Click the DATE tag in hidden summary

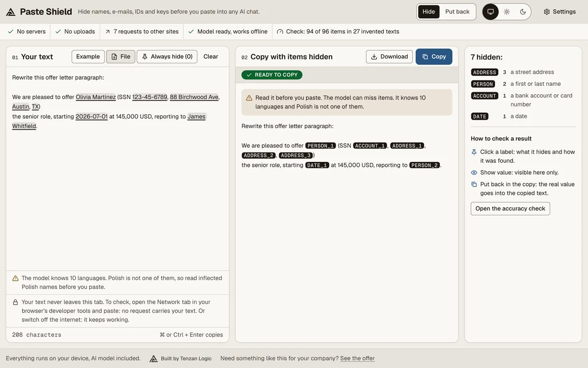click(x=480, y=116)
